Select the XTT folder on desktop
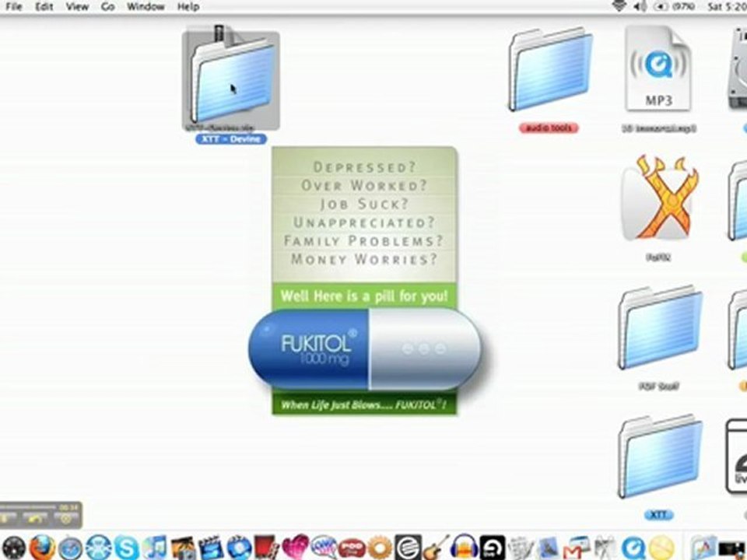747x560 pixels. tap(660, 457)
